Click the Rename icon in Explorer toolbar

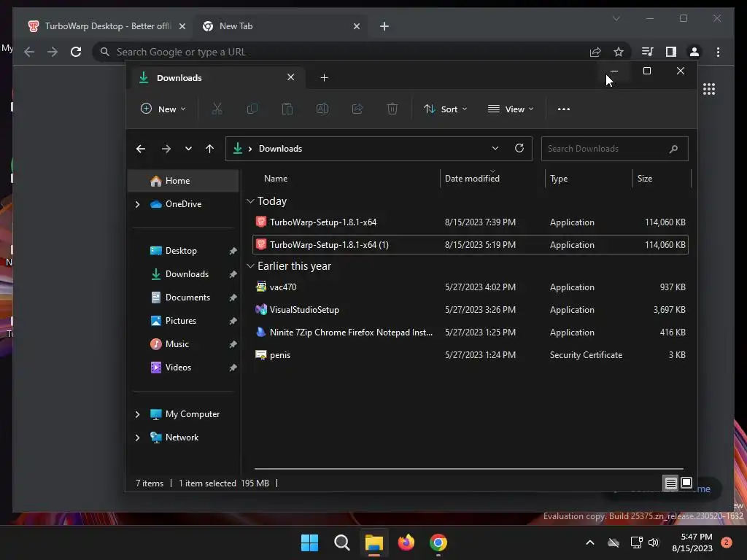pyautogui.click(x=322, y=109)
